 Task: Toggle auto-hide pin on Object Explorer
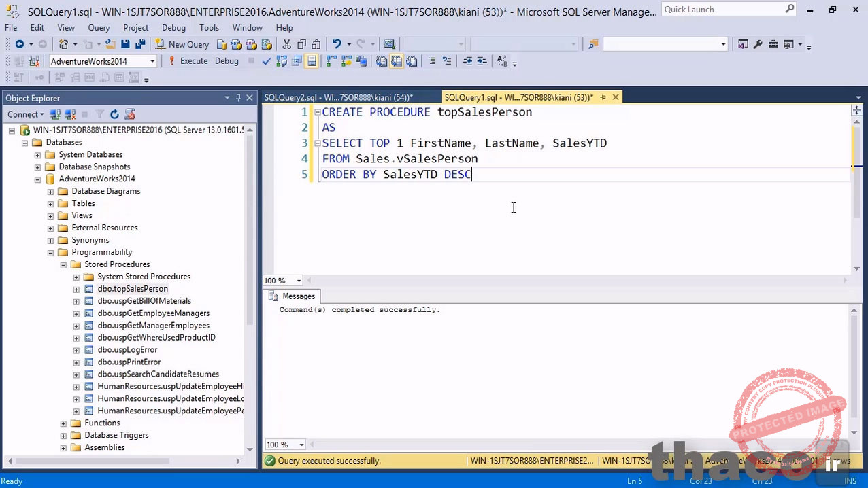239,97
